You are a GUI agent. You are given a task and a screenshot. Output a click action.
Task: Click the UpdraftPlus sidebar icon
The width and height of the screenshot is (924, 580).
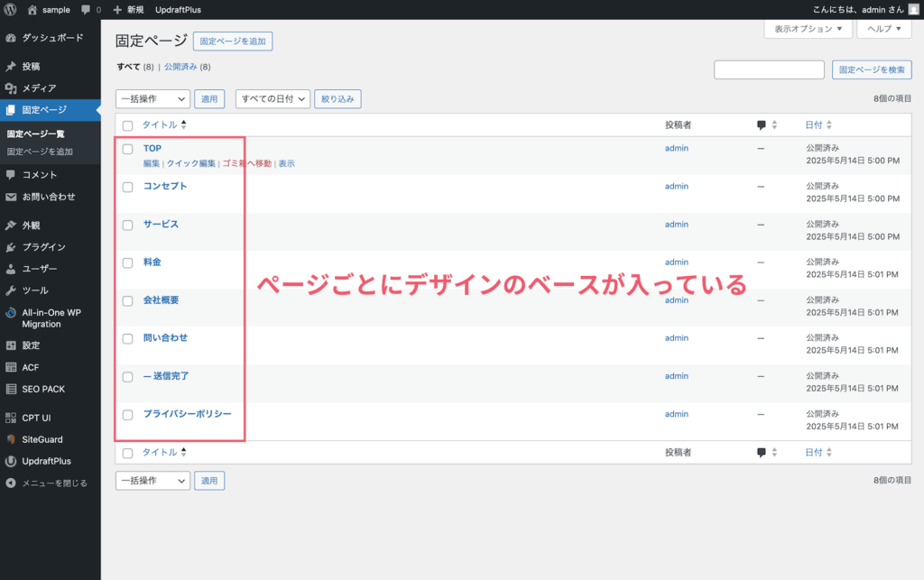click(x=11, y=462)
